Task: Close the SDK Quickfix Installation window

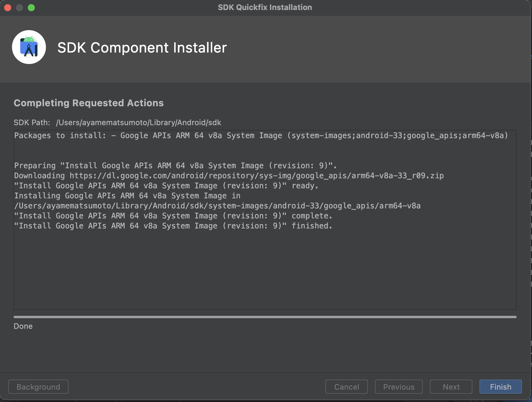Action: [x=8, y=8]
